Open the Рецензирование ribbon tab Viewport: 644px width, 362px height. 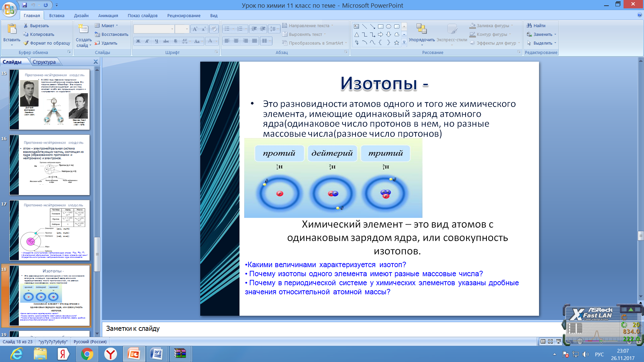point(184,15)
